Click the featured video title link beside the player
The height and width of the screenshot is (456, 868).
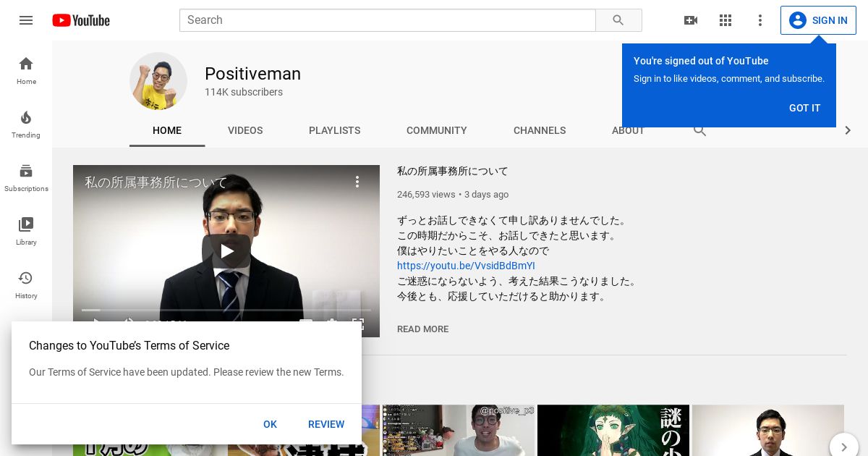point(453,172)
